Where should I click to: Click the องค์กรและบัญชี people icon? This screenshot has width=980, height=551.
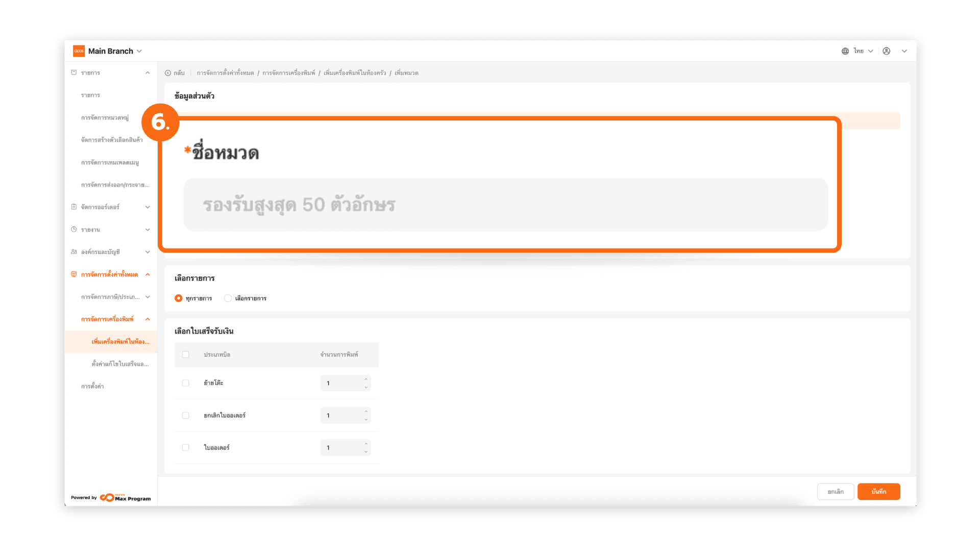[74, 252]
